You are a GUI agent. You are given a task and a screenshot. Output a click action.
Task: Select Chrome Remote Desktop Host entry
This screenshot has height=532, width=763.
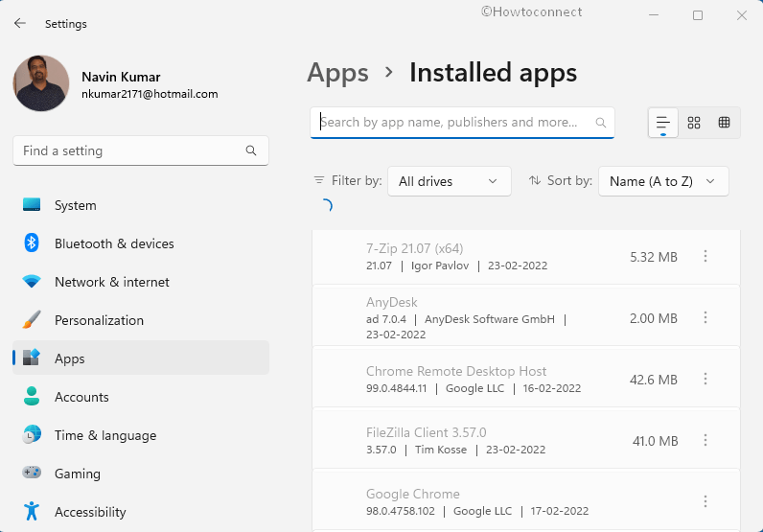tap(526, 378)
